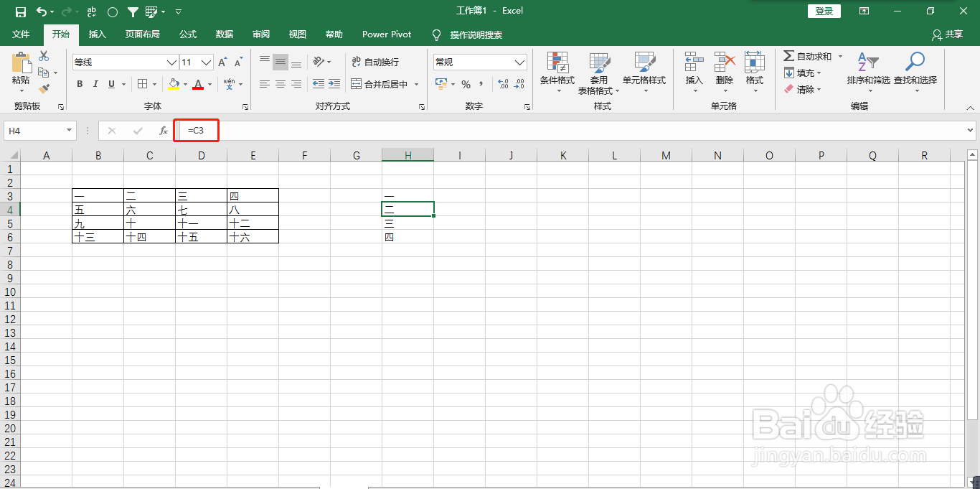Collapse the ribbon with the chevron arrow
Viewport: 980px width, 489px height.
tap(970, 107)
